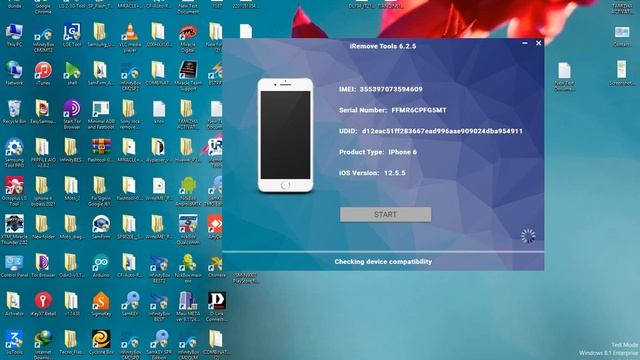Screen dimensions: 640x360
Task: Click the serial number FFMR6CPFG5MT
Action: (419, 110)
